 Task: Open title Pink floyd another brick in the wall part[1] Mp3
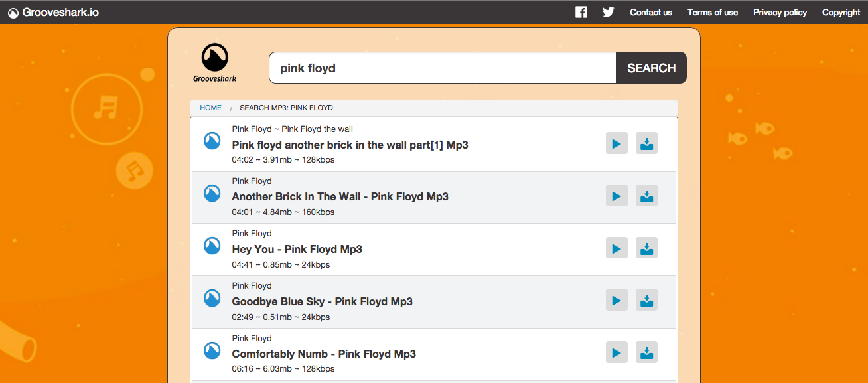click(x=350, y=145)
